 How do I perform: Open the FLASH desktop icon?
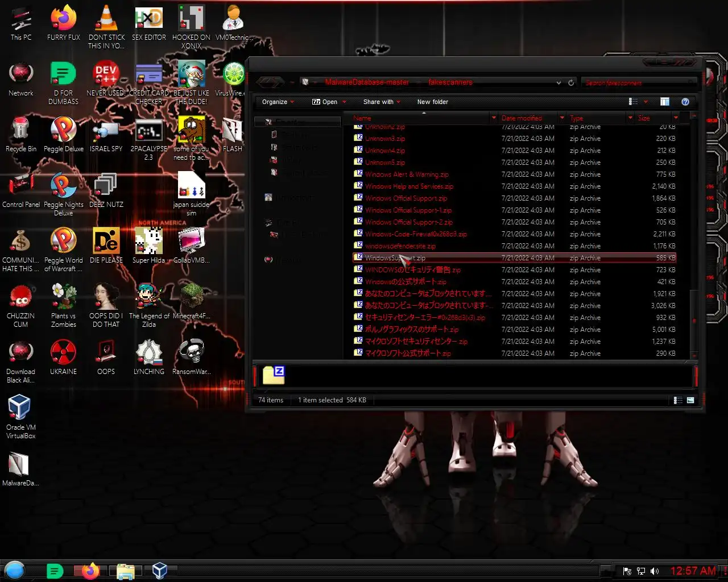[233, 135]
